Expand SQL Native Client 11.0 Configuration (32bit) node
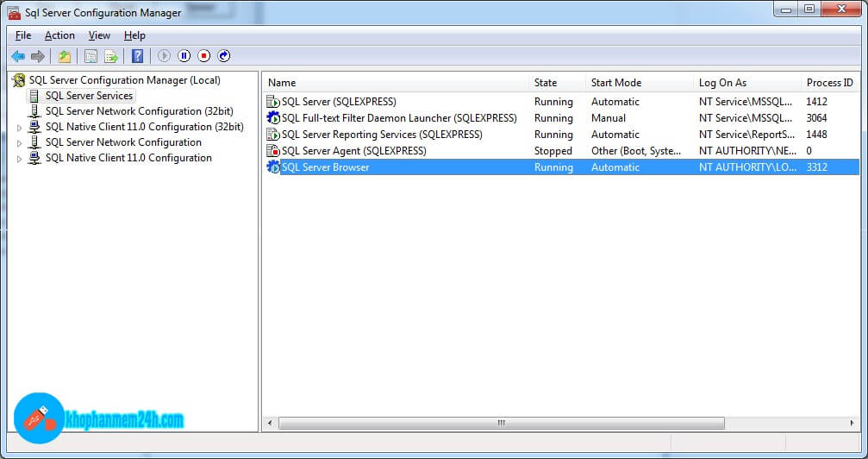The width and height of the screenshot is (868, 459). click(x=20, y=127)
